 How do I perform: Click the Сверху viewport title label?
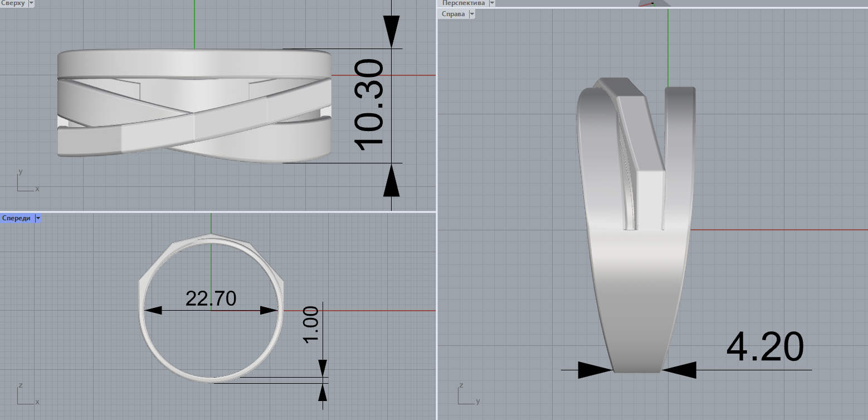pos(13,3)
